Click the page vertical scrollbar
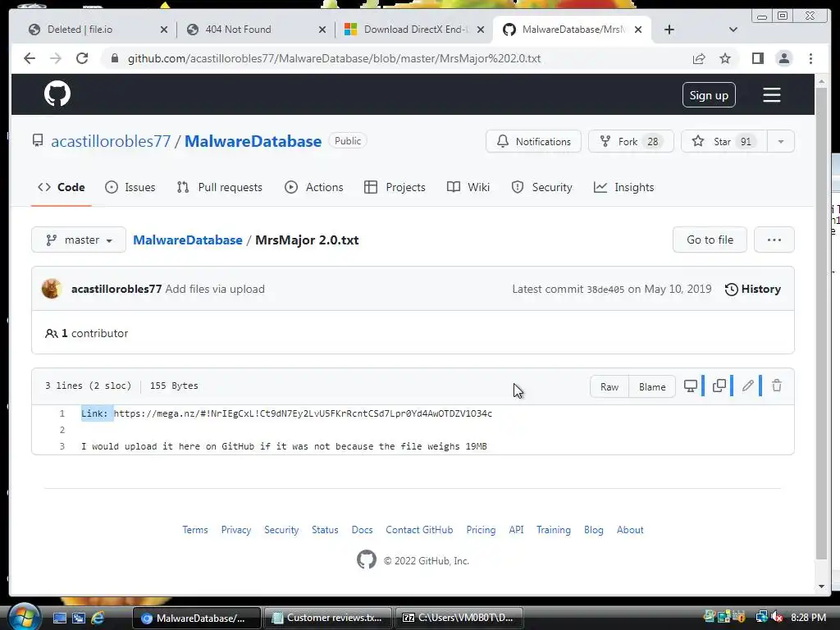 click(821, 322)
